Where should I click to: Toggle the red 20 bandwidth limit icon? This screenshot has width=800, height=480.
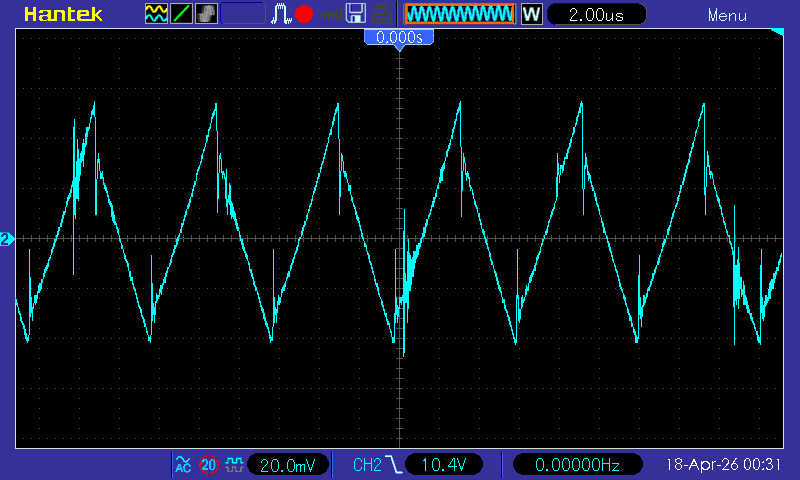209,465
